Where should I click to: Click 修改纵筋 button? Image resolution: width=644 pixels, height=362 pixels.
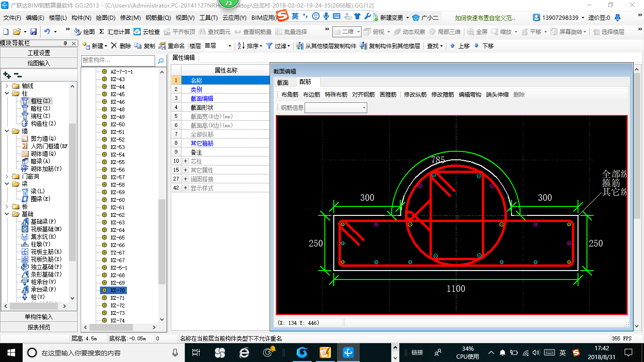click(x=415, y=95)
